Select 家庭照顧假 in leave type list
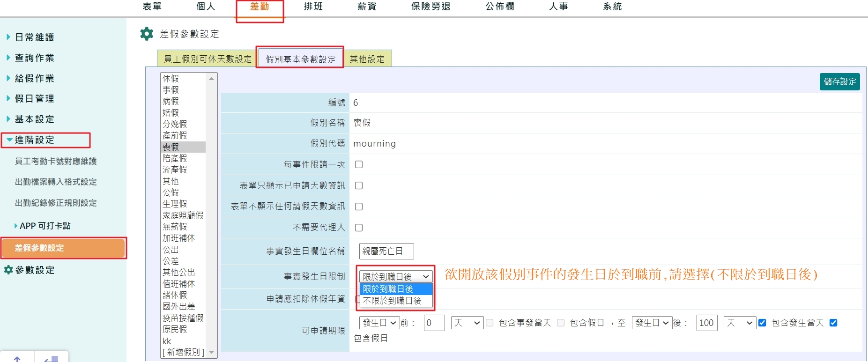Screen dimensions: 868x362 183,215
